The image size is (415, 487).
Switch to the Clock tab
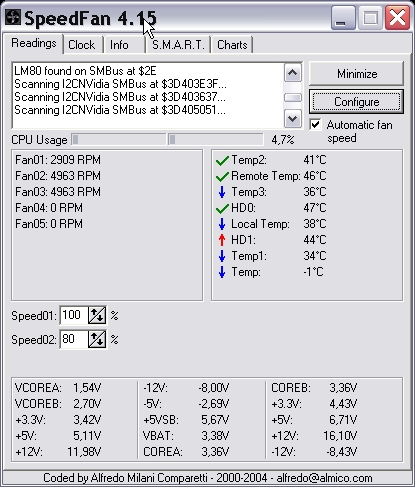coord(82,45)
